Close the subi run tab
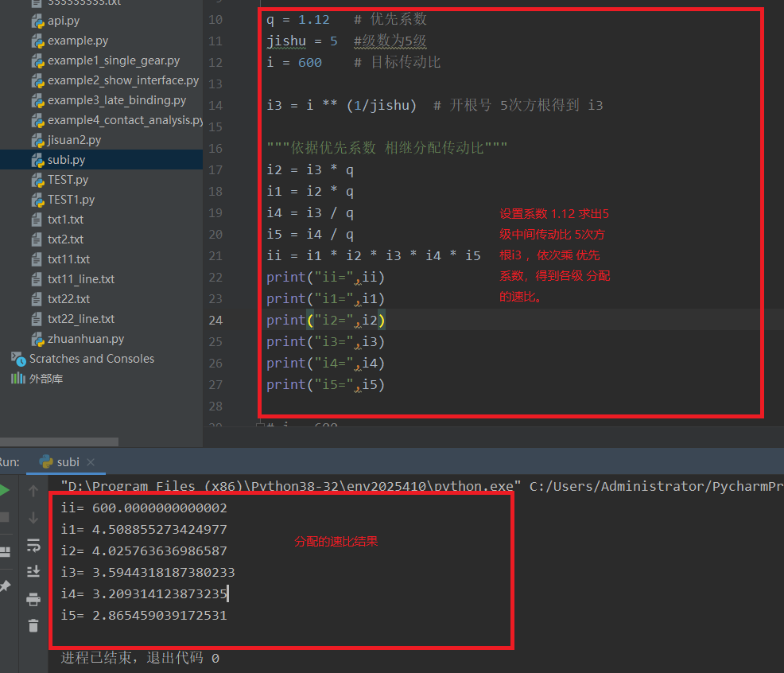The height and width of the screenshot is (673, 784). point(91,461)
